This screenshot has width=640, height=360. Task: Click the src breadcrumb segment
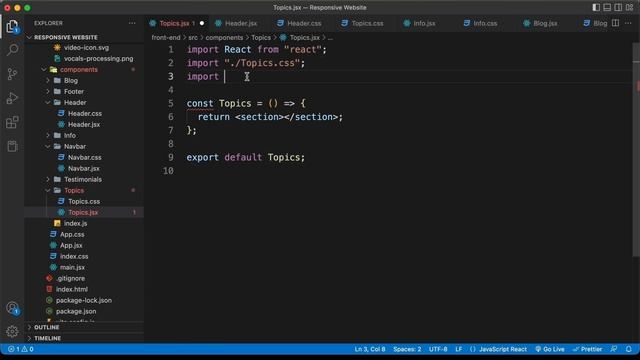pos(193,38)
